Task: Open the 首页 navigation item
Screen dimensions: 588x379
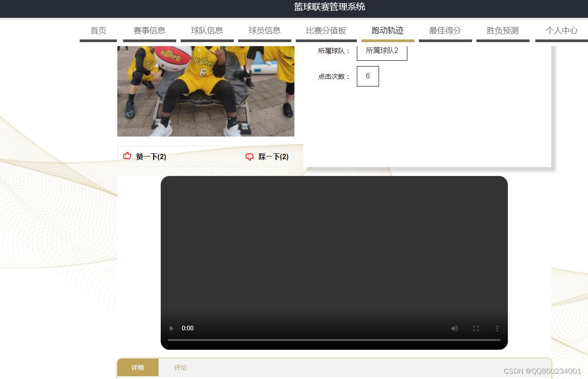Action: (x=98, y=30)
